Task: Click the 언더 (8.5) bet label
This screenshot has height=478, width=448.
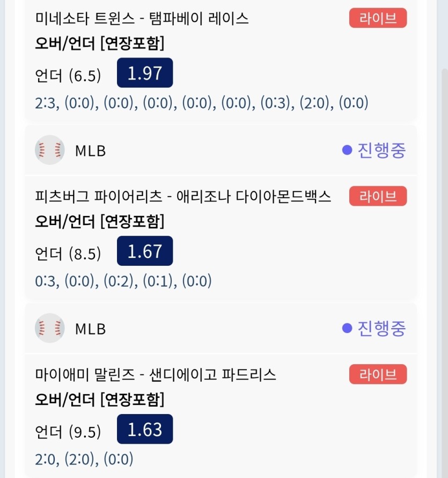Action: (x=68, y=254)
